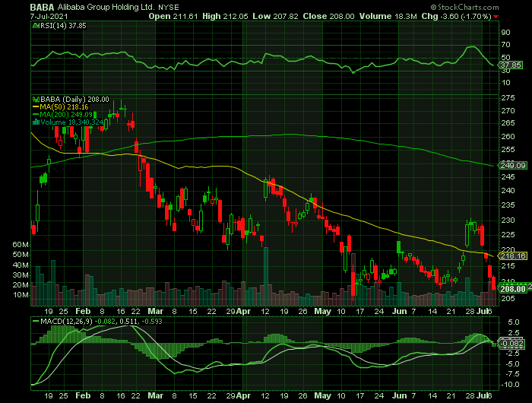The image size is (532, 403).
Task: Click the red down-arrow change indicator
Action: pyautogui.click(x=496, y=17)
